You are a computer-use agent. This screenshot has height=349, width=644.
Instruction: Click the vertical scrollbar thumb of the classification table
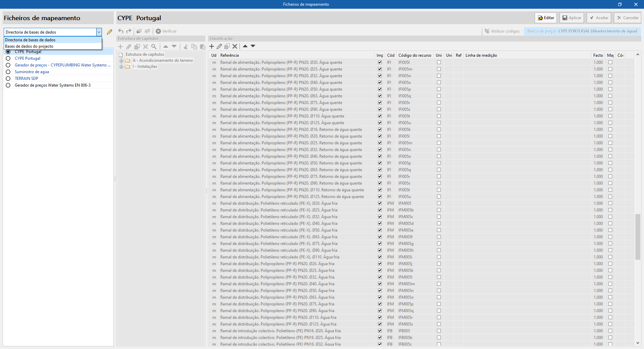click(638, 237)
